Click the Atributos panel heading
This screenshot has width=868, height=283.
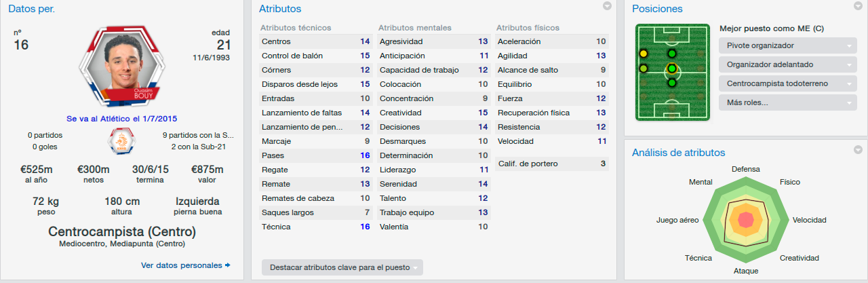click(x=280, y=9)
